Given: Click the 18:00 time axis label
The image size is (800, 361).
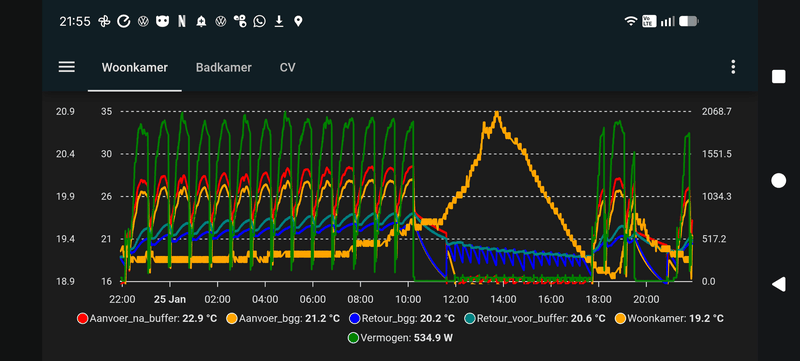Looking at the screenshot, I should tap(598, 299).
